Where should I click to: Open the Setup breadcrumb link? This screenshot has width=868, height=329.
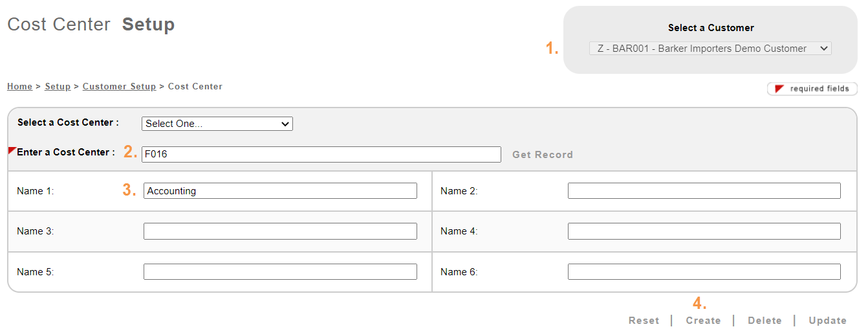(58, 87)
